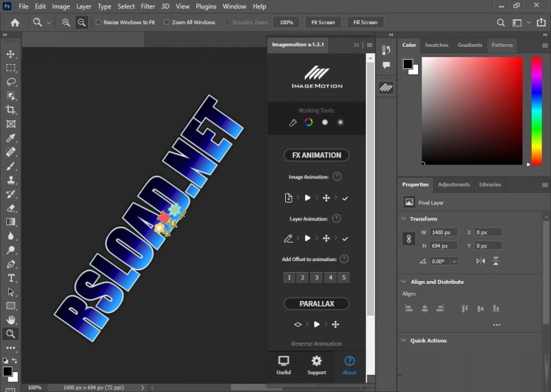Select the Brush tool

pyautogui.click(x=10, y=166)
